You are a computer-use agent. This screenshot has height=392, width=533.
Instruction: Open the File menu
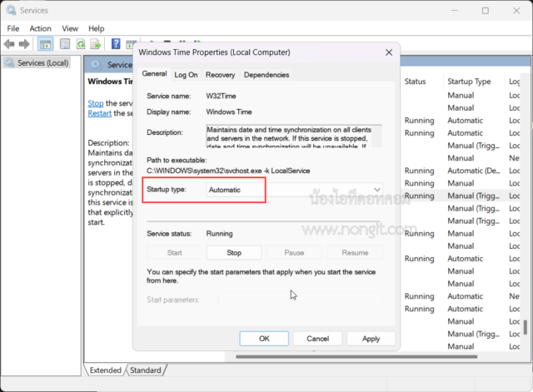[x=13, y=28]
